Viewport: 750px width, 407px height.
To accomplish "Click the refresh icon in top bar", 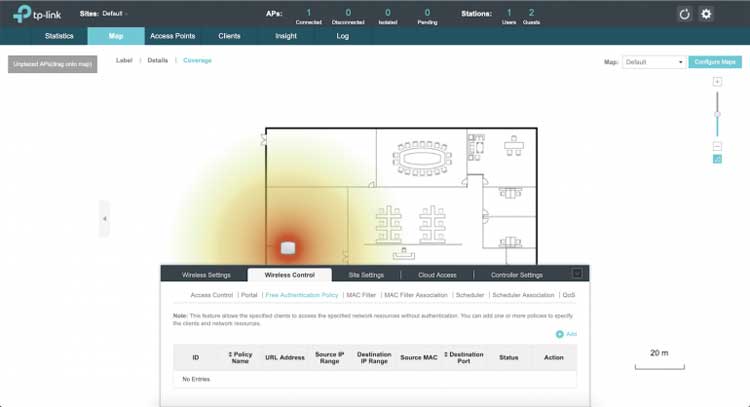I will [x=685, y=14].
